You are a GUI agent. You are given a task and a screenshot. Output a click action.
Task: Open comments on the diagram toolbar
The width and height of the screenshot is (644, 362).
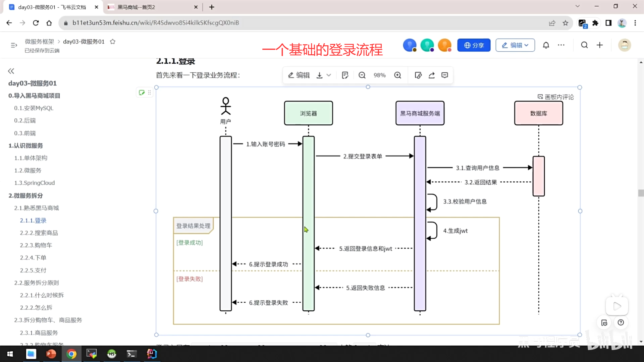point(444,75)
